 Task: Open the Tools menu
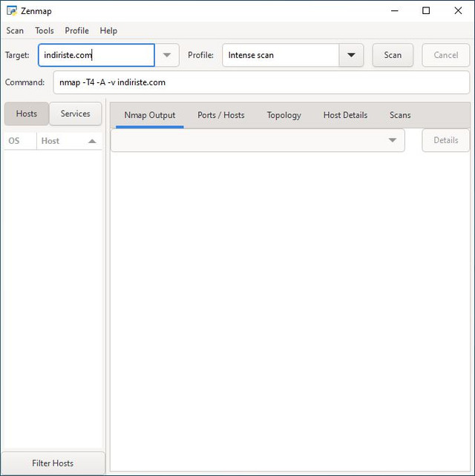pos(45,30)
